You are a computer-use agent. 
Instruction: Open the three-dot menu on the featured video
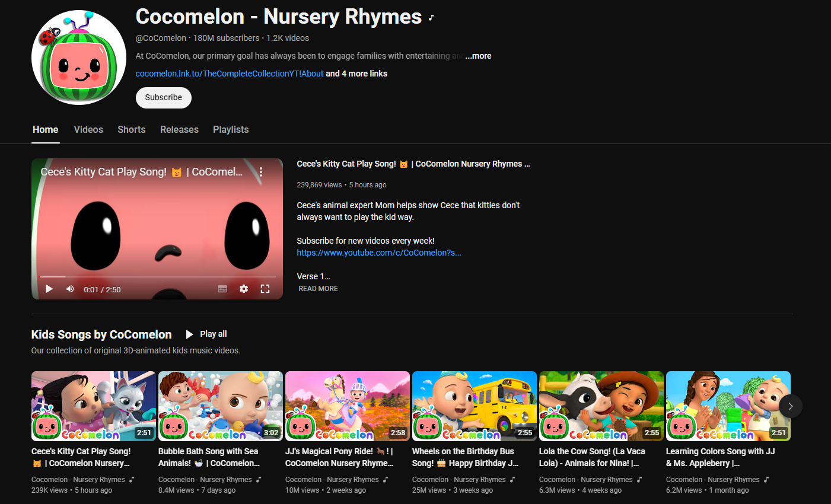click(260, 171)
